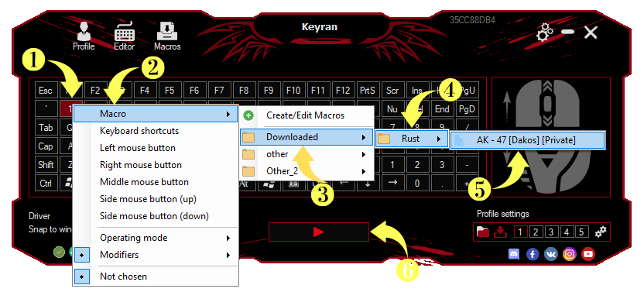Select profile slot 1

[520, 232]
